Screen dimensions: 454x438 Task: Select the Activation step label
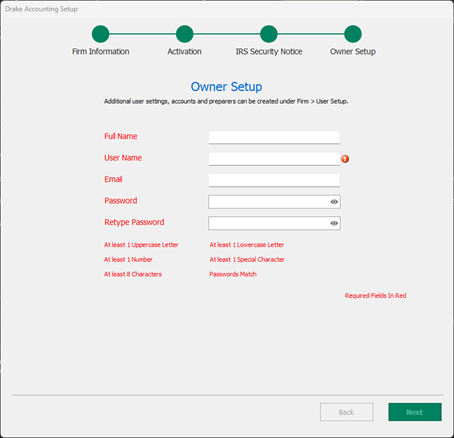click(185, 52)
